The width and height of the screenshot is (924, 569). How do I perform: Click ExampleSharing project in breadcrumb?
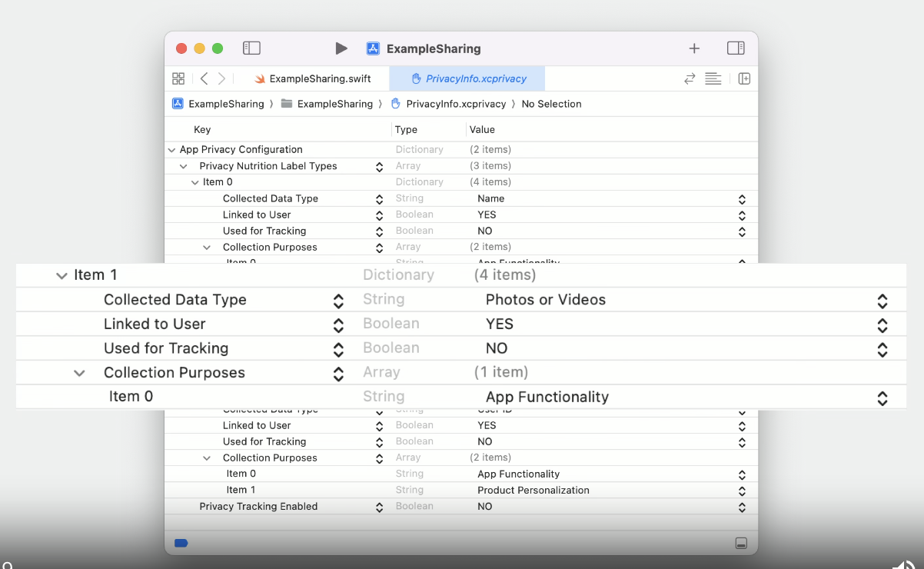pos(218,104)
